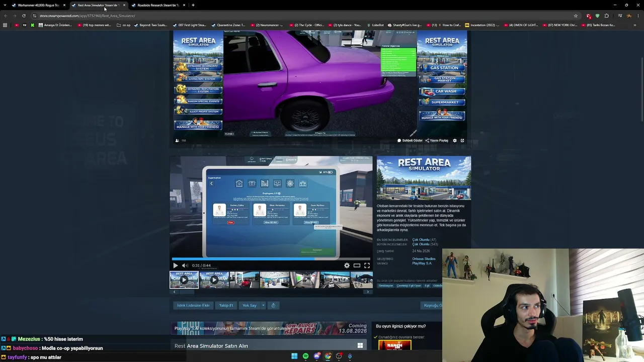Open the extensions puzzle icon
This screenshot has height=362, width=644.
click(606, 16)
